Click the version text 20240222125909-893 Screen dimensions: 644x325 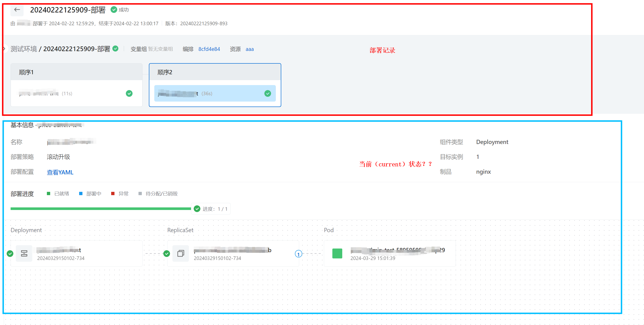pos(204,24)
